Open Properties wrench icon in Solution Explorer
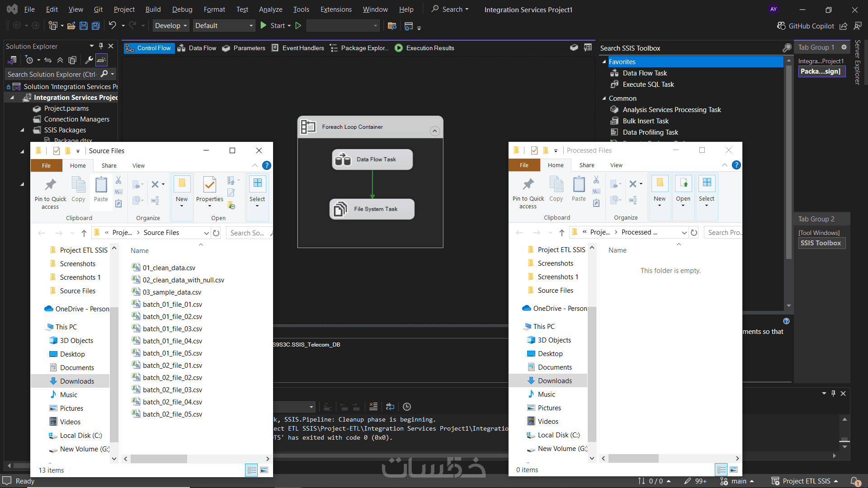Viewport: 868px width, 488px height. tap(89, 60)
